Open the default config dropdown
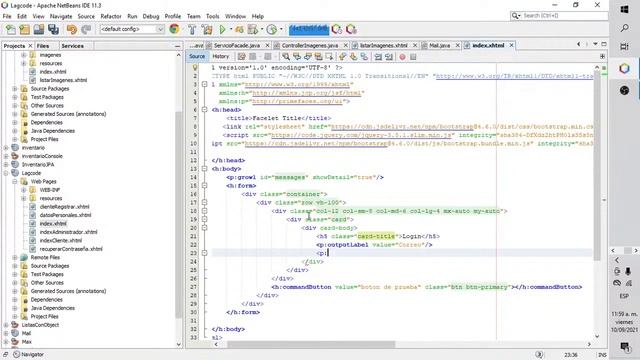640x360 pixels. pyautogui.click(x=132, y=29)
